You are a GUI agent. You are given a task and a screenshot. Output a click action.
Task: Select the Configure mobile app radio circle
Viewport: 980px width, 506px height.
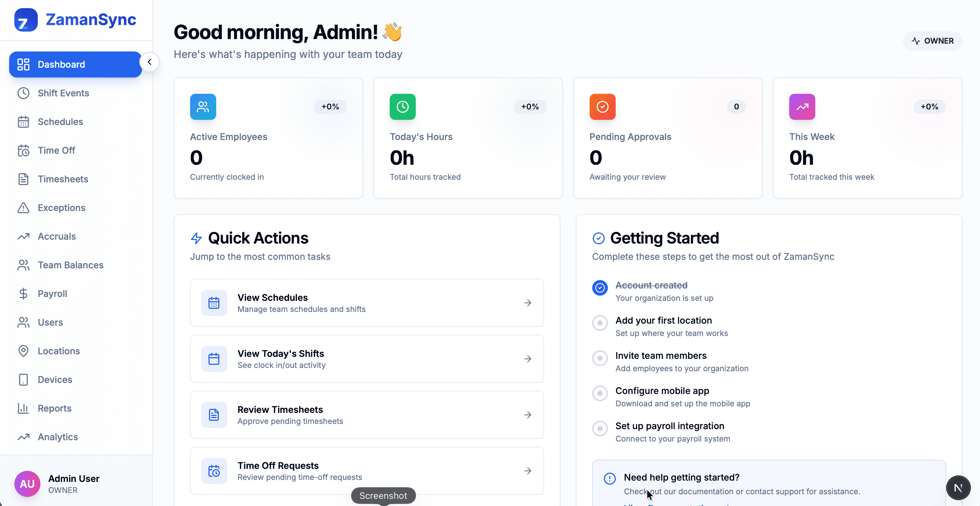pyautogui.click(x=600, y=393)
